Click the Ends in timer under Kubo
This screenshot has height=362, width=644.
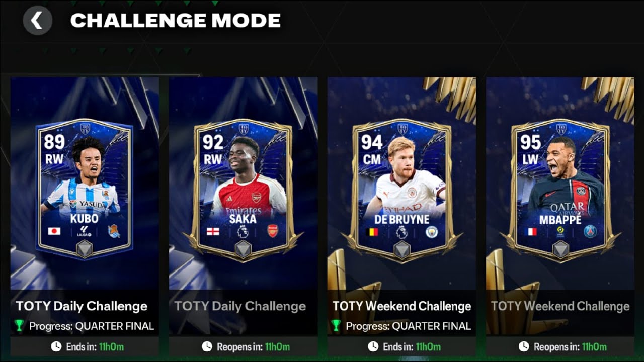[94, 347]
